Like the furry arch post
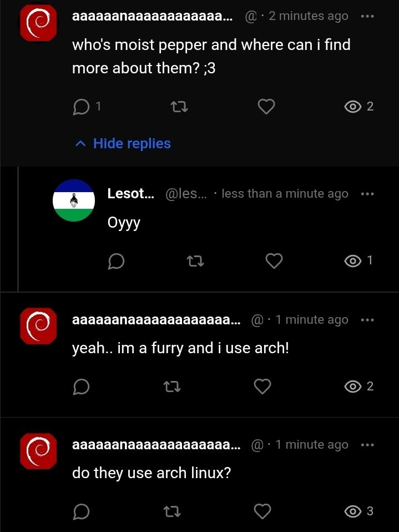 click(262, 386)
